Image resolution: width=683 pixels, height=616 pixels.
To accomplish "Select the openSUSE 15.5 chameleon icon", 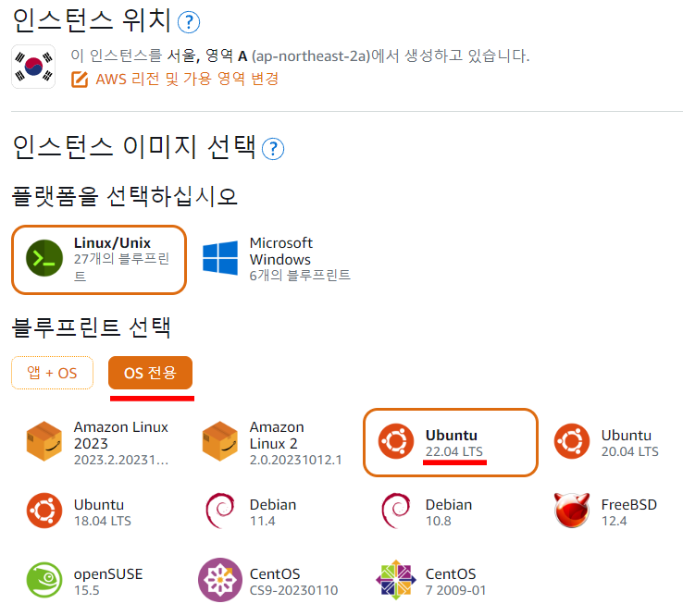I will [44, 580].
